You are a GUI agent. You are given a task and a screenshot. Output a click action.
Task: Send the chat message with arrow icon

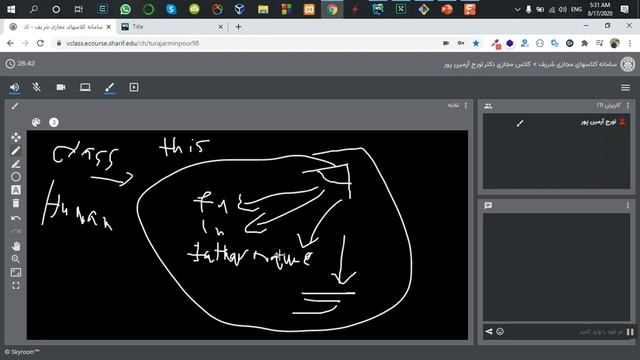tap(489, 331)
